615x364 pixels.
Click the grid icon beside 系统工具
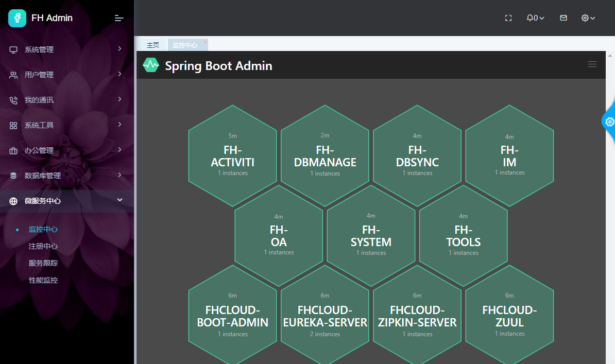coord(13,126)
